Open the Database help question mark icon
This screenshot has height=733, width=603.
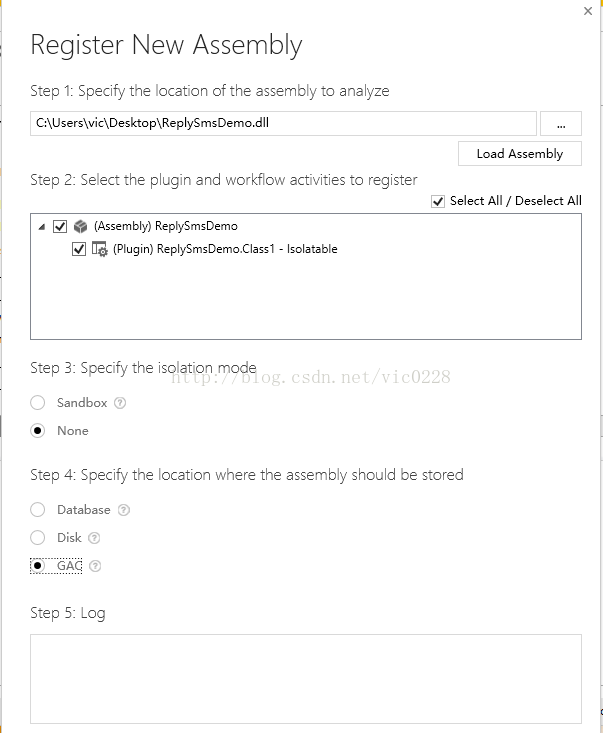[x=124, y=510]
